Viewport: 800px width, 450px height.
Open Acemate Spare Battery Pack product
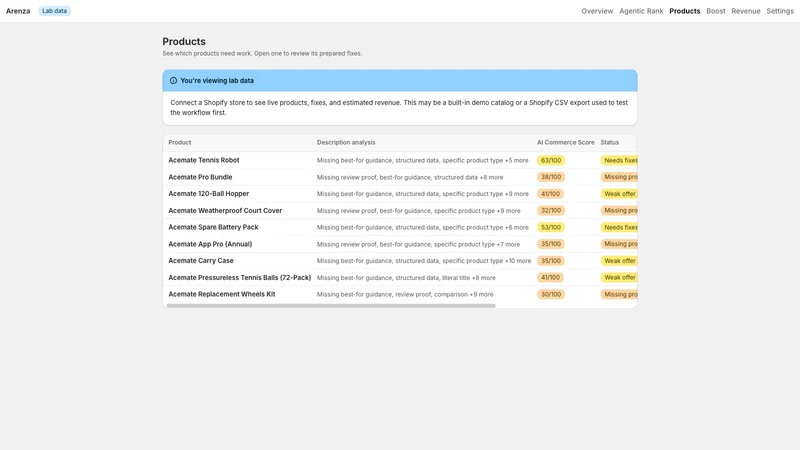(x=213, y=227)
